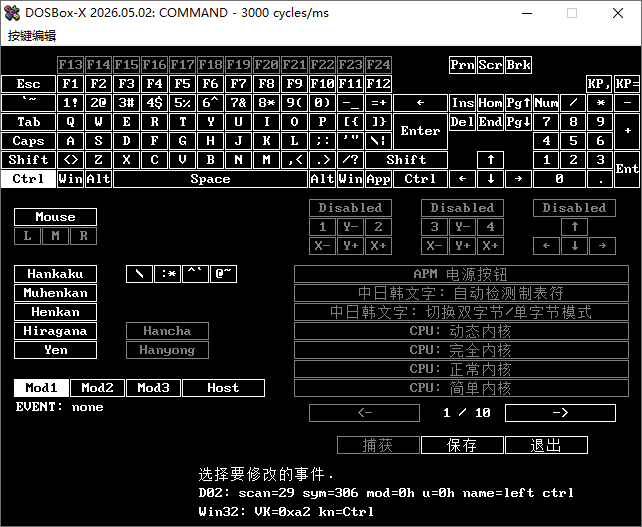This screenshot has width=642, height=527.
Task: Select the Page Up key
Action: click(518, 103)
